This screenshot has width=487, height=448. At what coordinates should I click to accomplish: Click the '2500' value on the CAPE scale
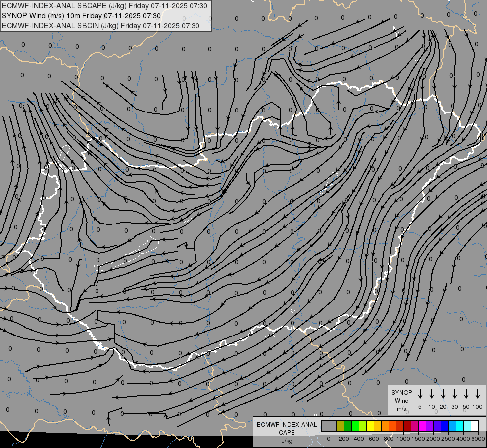[x=448, y=439]
